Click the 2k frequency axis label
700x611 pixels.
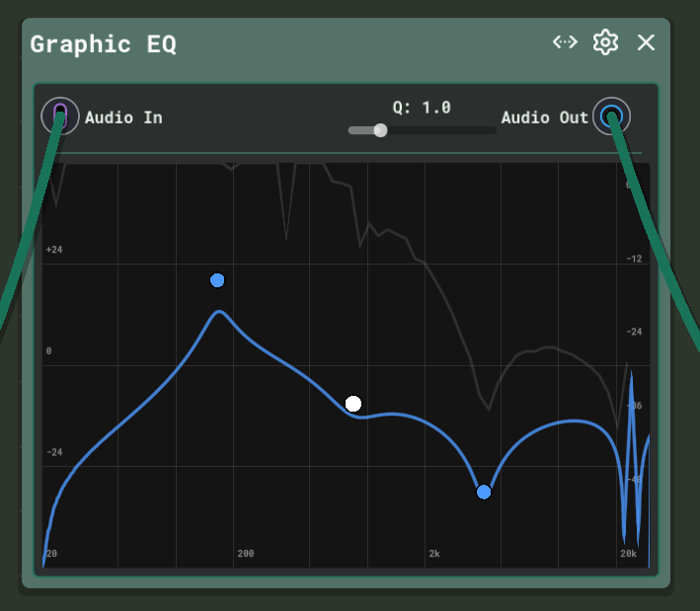[434, 554]
